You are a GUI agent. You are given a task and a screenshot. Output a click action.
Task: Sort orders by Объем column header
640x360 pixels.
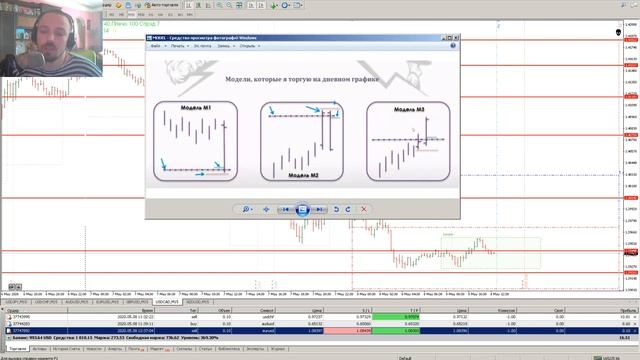215,311
